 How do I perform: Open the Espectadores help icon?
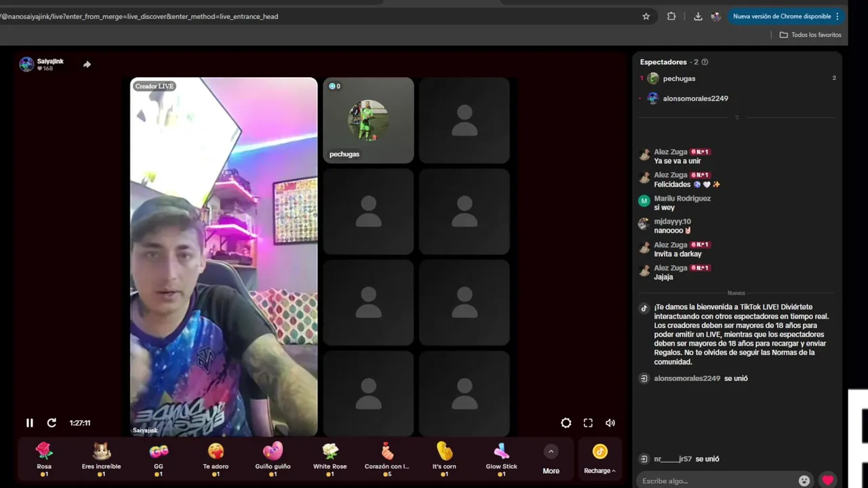tap(705, 62)
